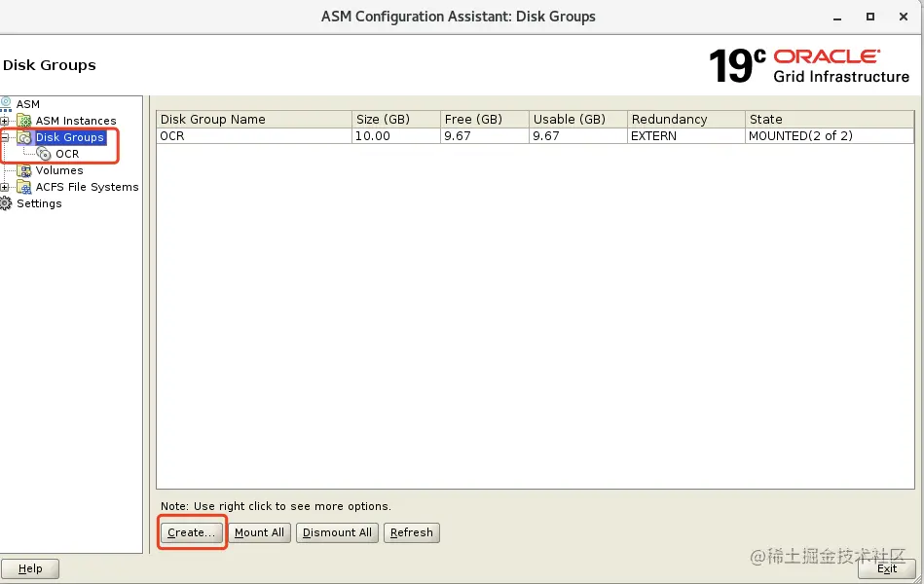Click Disk Group Name column header
This screenshot has width=924, height=584.
(x=254, y=119)
